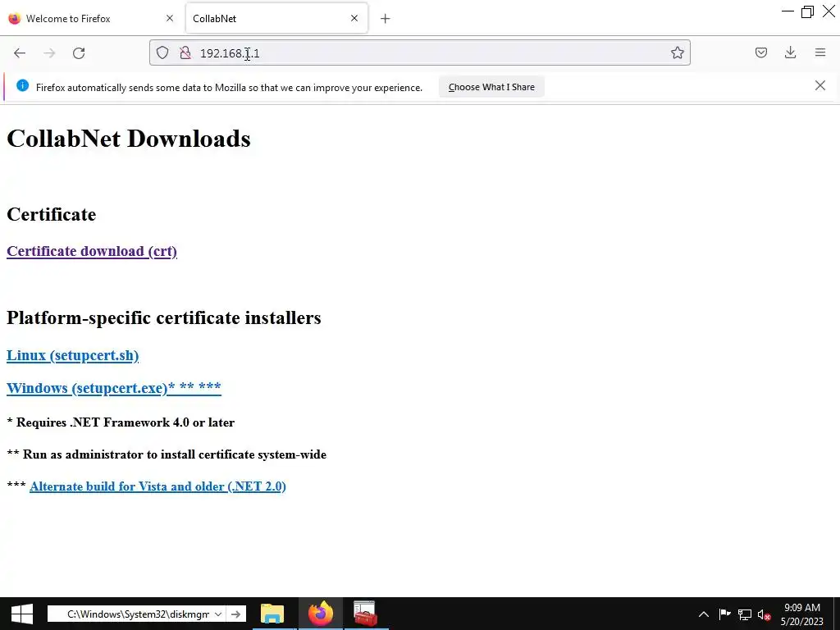
Task: Open a new browser tab
Action: pyautogui.click(x=385, y=19)
